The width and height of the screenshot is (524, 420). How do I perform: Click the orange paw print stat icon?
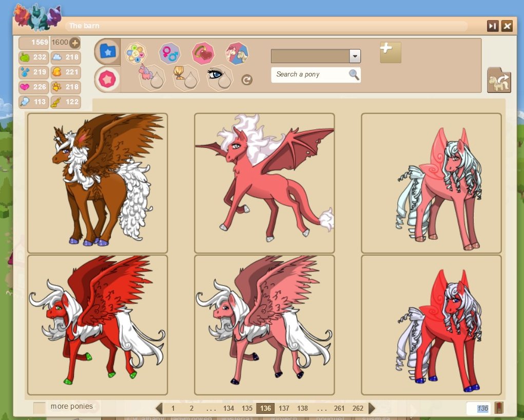click(x=57, y=87)
